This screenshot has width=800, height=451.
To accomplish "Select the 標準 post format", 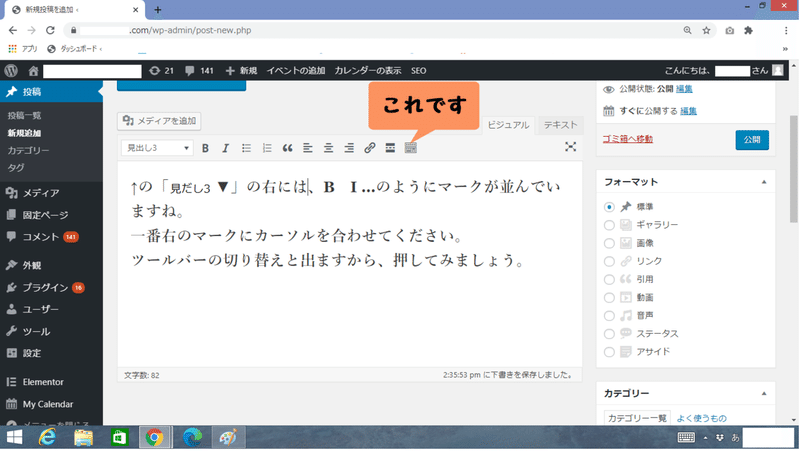I will (609, 207).
